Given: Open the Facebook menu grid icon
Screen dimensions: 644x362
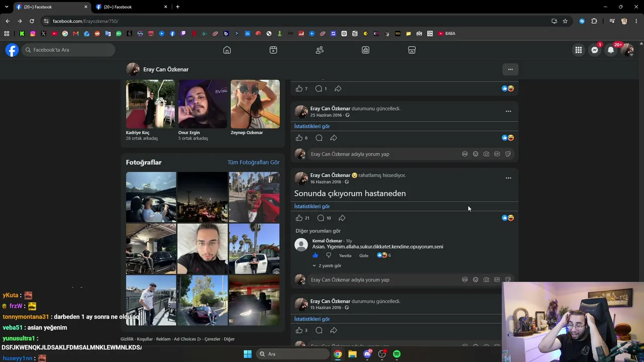Looking at the screenshot, I should tap(579, 50).
